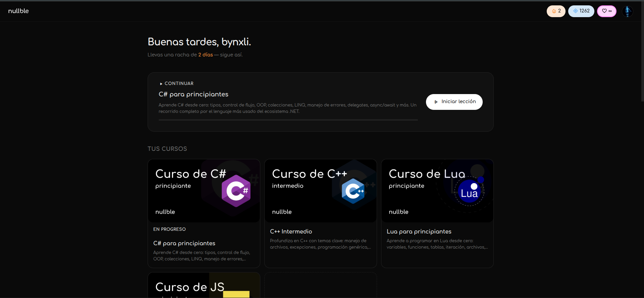Select the Lua para principiantes course title
This screenshot has width=644, height=298.
pyautogui.click(x=419, y=231)
